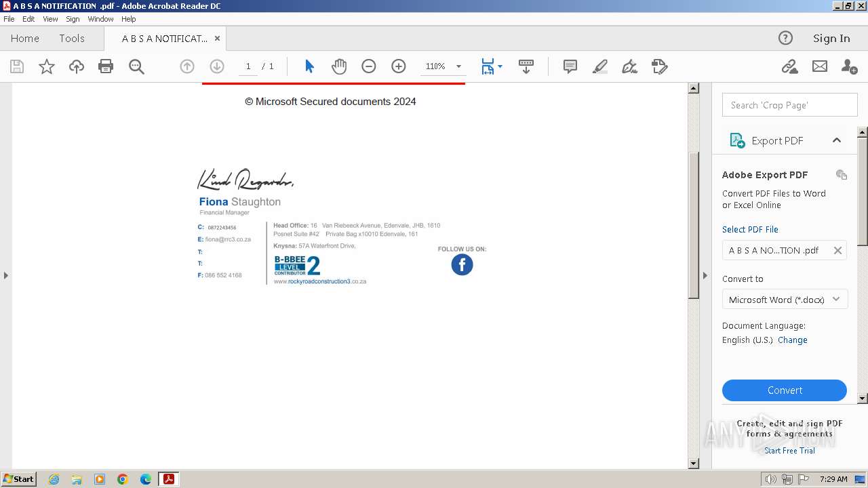The image size is (868, 488).
Task: Click the document scrollbar up arrow
Action: 693,88
